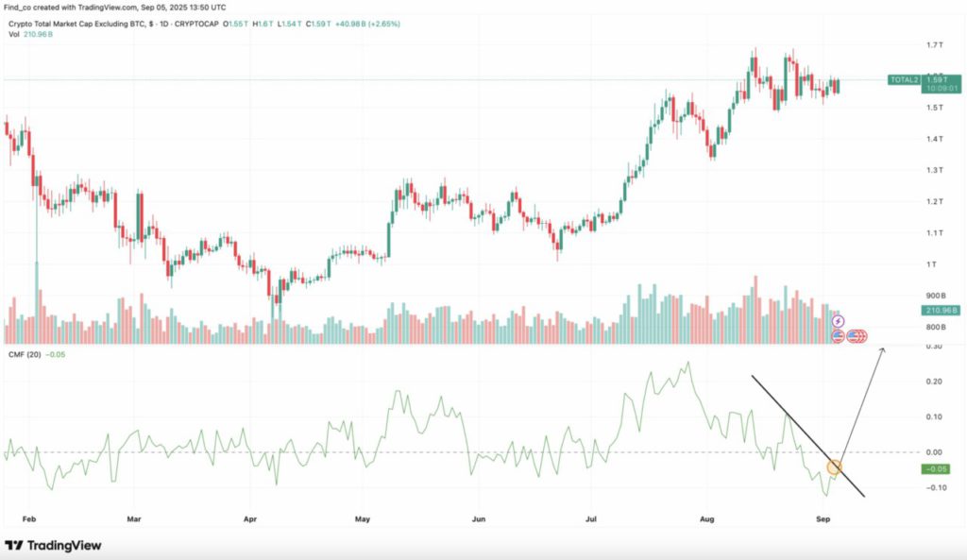
Task: Open the CMF (20) indicator legend
Action: [x=25, y=354]
